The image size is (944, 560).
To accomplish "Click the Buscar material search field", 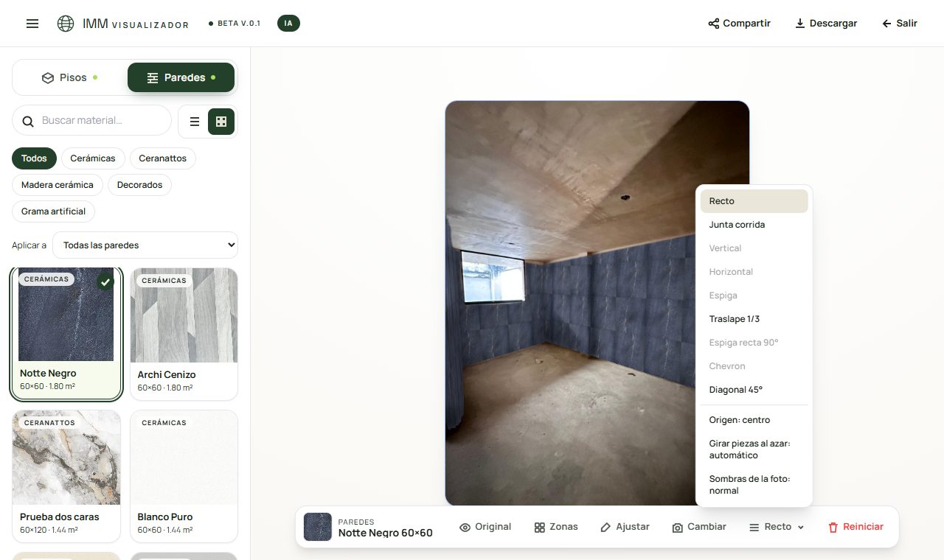I will pos(91,120).
